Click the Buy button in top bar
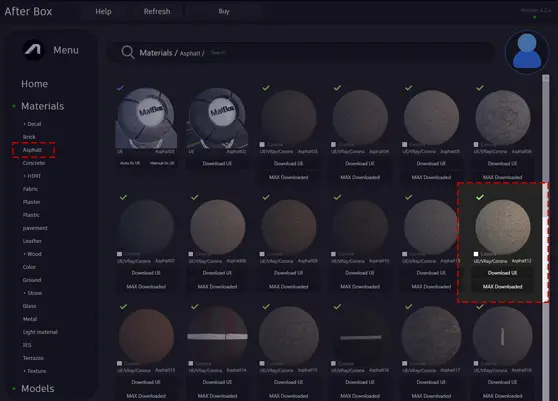Screen dimensions: 558x401 tap(224, 11)
